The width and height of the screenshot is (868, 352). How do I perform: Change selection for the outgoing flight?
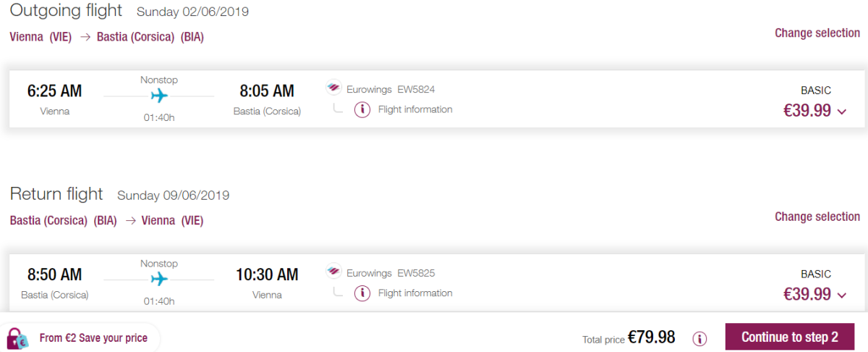click(x=817, y=33)
